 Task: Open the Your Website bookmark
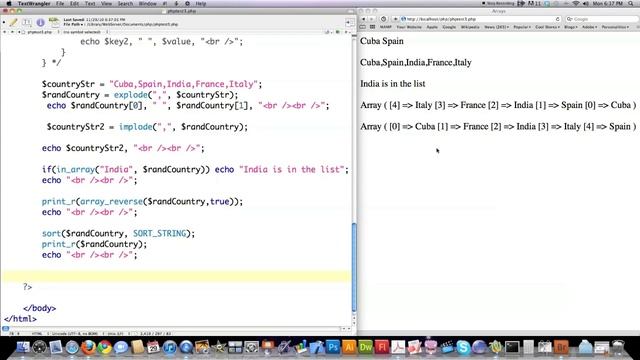(409, 27)
